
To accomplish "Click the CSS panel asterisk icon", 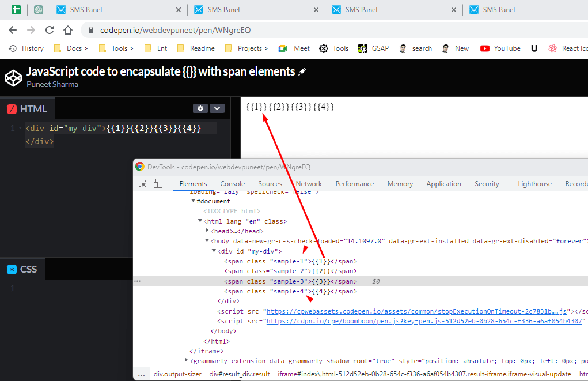I will click(13, 269).
